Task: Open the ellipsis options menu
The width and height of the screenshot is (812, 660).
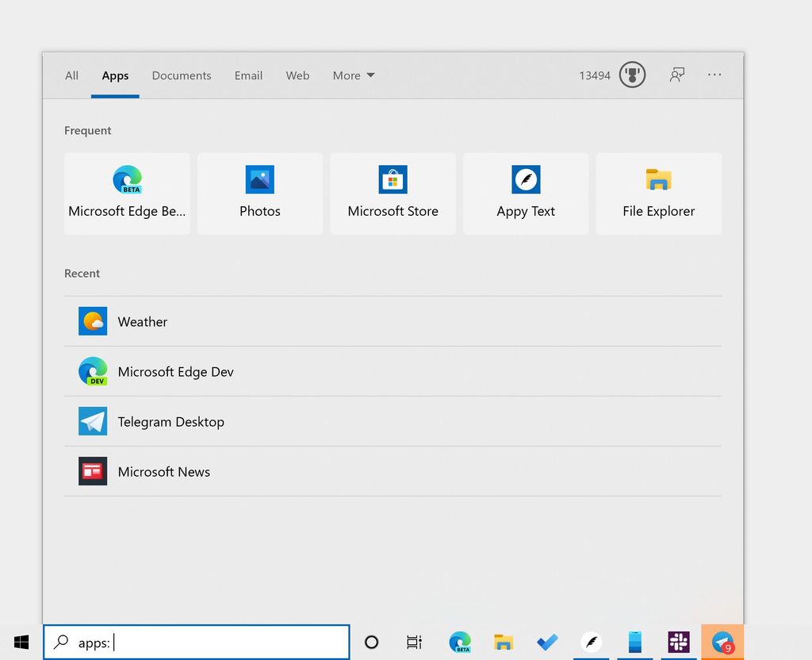Action: tap(714, 75)
